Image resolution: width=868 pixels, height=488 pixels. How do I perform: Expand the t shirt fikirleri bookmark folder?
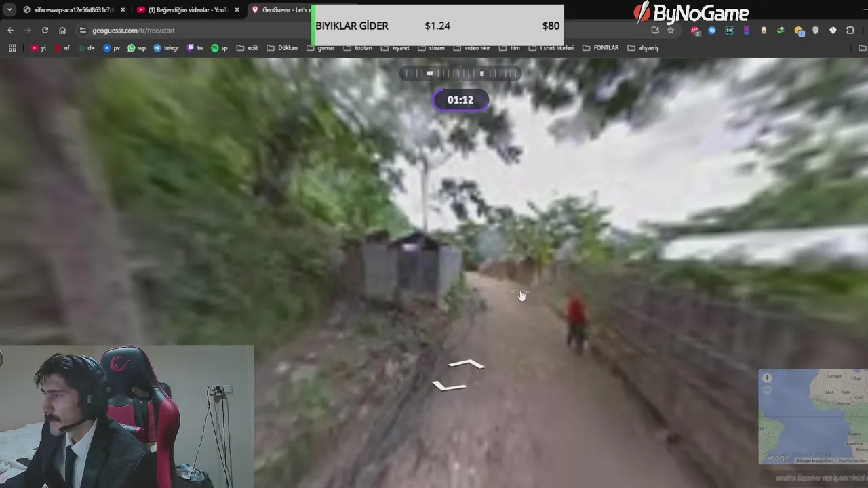tap(551, 48)
